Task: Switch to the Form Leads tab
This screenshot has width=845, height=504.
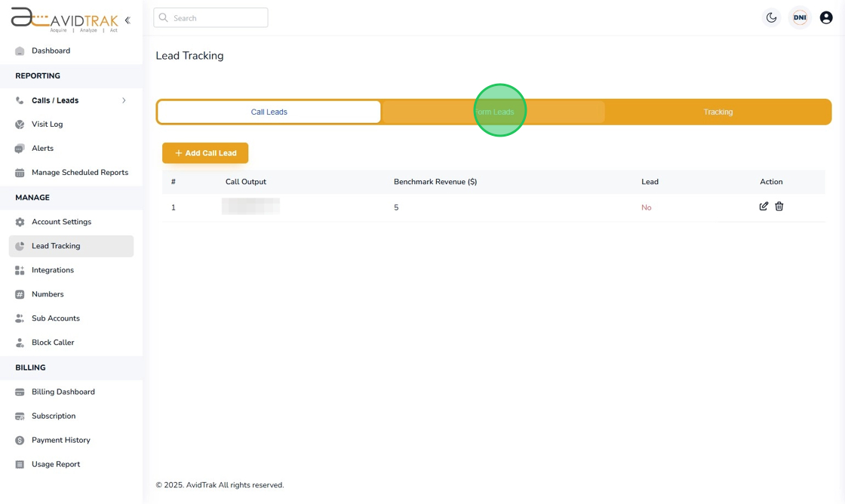Action: [x=494, y=112]
